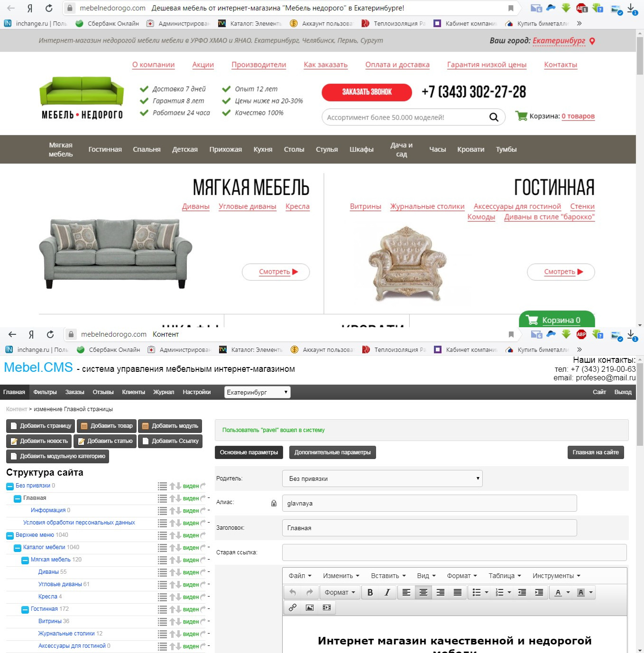Click Смотреть under Мягкая мебель section
This screenshot has height=653, width=644.
point(276,272)
